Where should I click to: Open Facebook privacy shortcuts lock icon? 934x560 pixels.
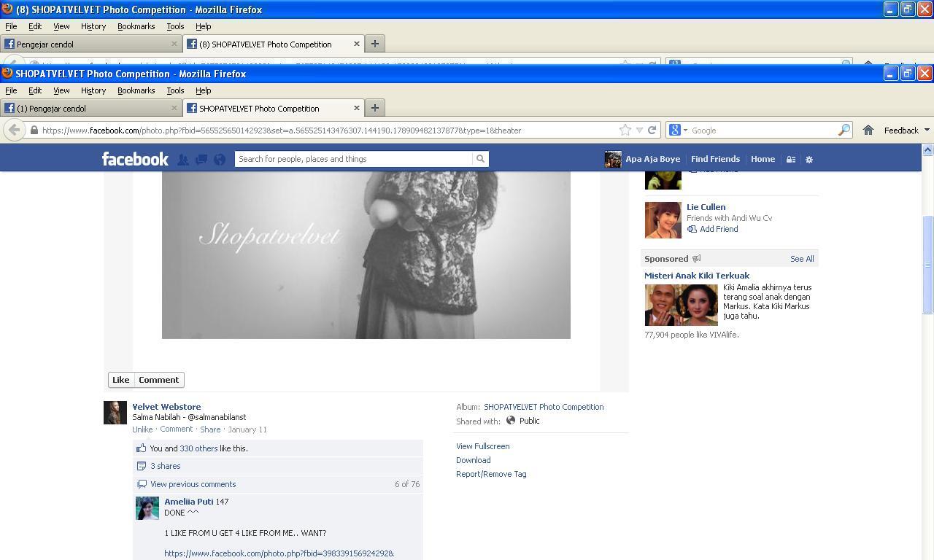click(x=790, y=159)
